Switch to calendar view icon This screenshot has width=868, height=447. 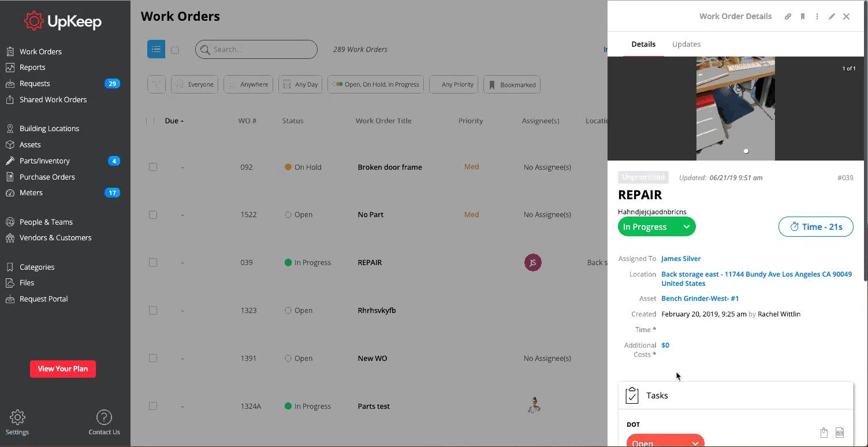pyautogui.click(x=175, y=50)
